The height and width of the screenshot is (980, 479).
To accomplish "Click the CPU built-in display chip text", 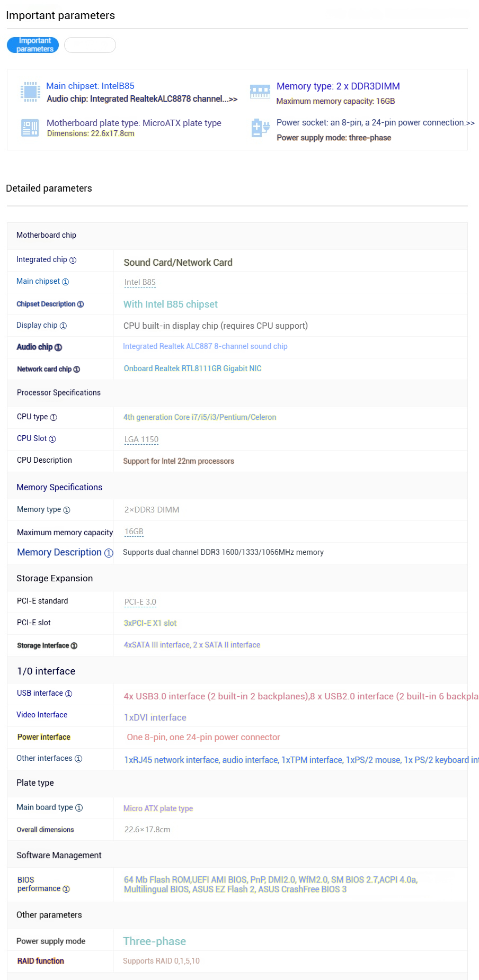I will [x=216, y=326].
